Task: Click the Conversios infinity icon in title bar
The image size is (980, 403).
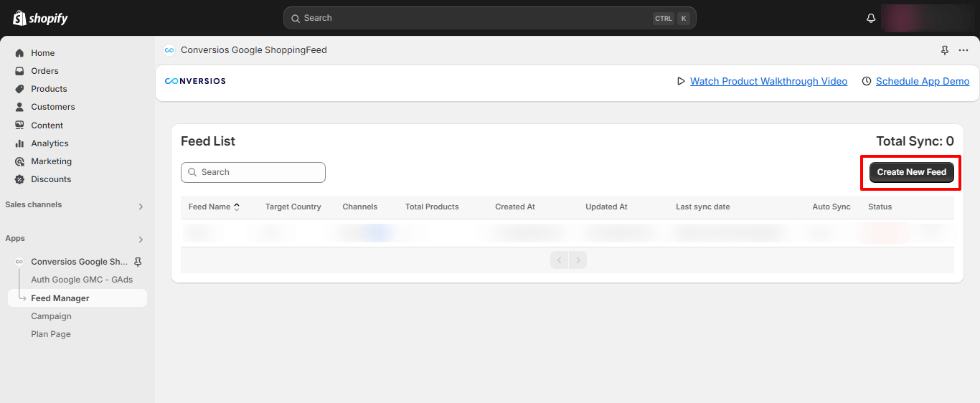Action: [x=169, y=50]
